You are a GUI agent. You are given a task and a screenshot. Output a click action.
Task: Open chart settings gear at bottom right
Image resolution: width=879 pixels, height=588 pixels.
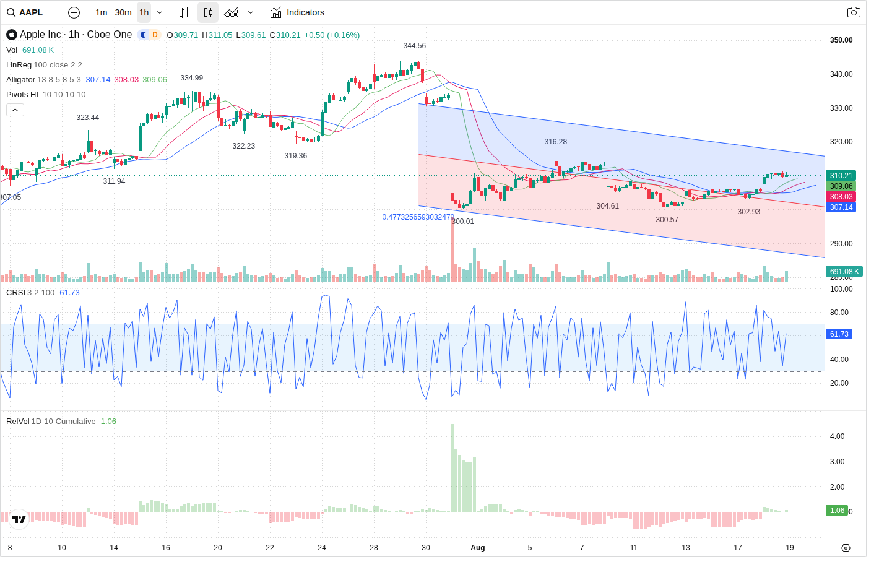pos(846,548)
